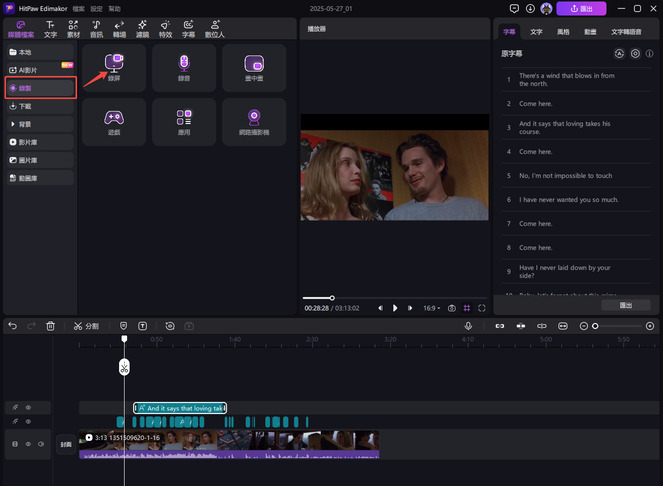Select 下載 download in the sidebar
Screen dimensions: 663x486
point(40,106)
